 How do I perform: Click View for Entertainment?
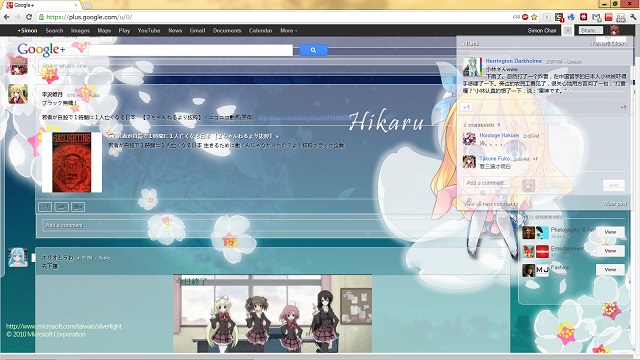click(x=610, y=251)
